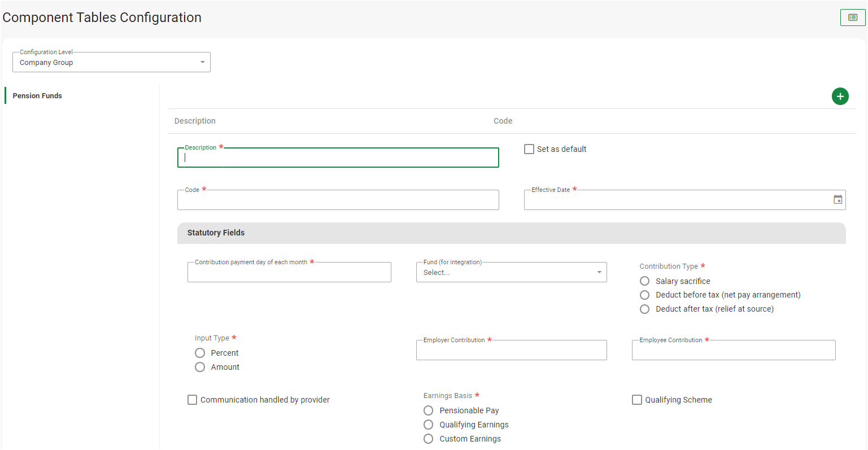
Task: Select Pensionable Pay earnings basis
Action: 429,410
